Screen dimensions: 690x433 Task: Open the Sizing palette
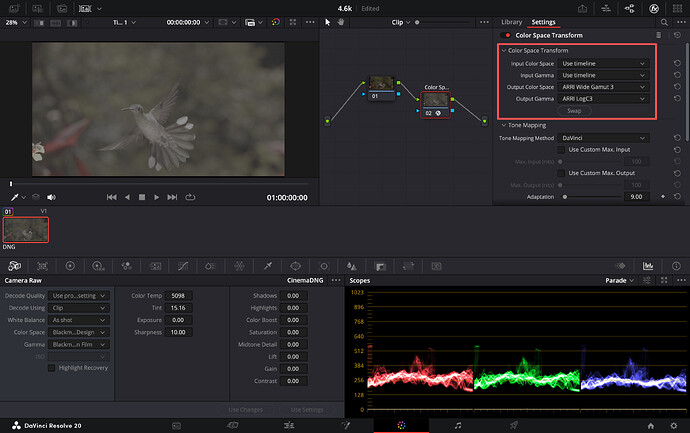coord(408,266)
